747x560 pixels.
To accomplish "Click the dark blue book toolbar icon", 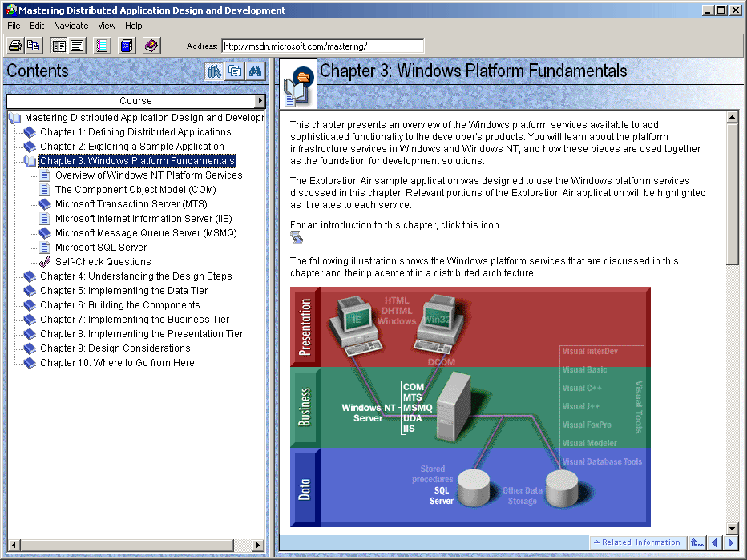I will pos(127,46).
